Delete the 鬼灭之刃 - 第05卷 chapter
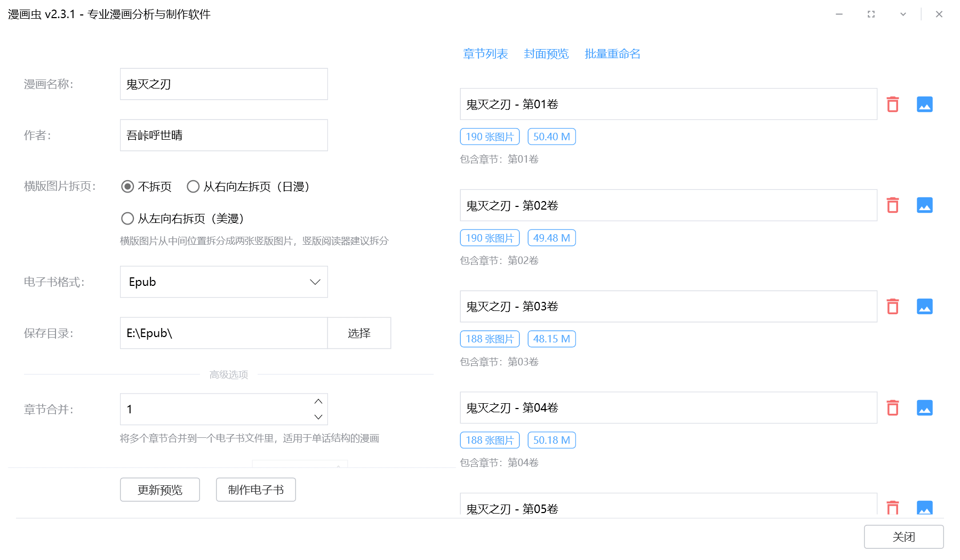 pos(892,507)
